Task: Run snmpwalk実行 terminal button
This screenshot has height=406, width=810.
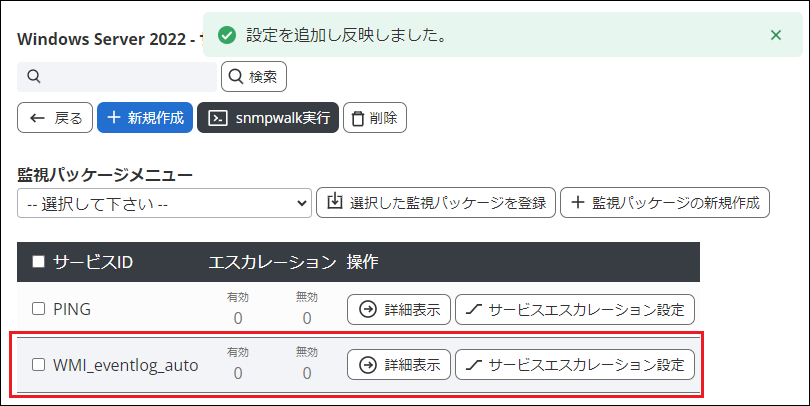Action: (268, 117)
